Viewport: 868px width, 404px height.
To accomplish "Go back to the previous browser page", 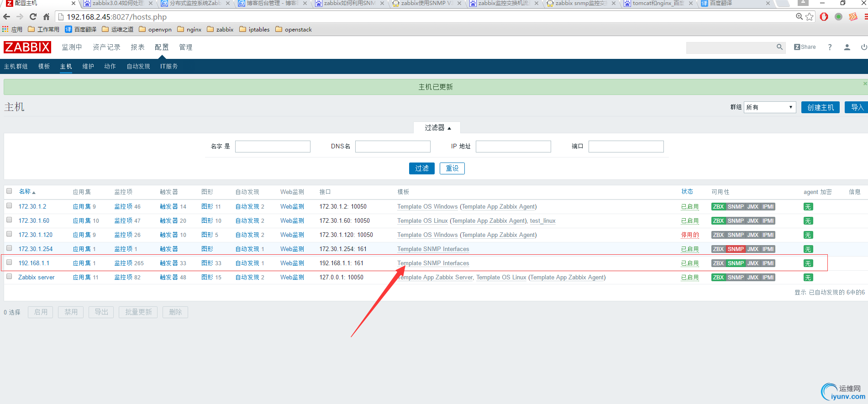I will click(7, 17).
